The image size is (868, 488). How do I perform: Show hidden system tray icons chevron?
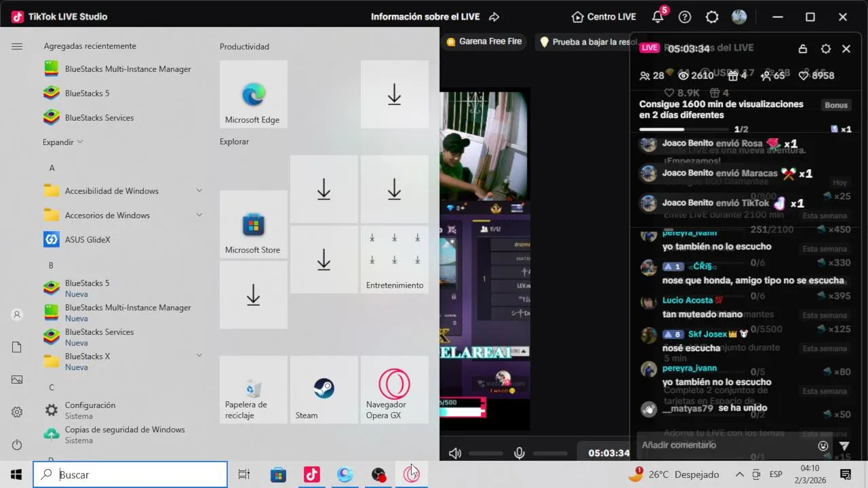coord(739,474)
